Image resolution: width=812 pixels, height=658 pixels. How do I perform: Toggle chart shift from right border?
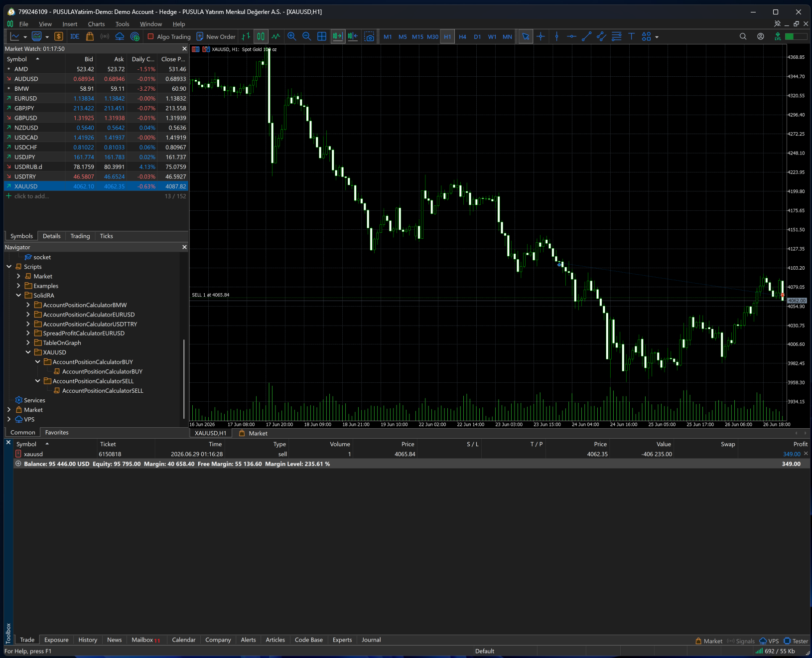[353, 36]
